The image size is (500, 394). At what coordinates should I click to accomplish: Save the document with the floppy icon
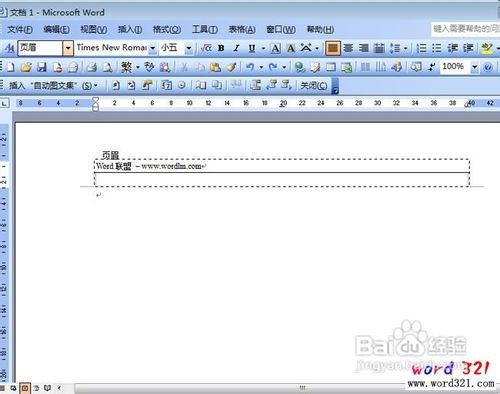pos(42,67)
